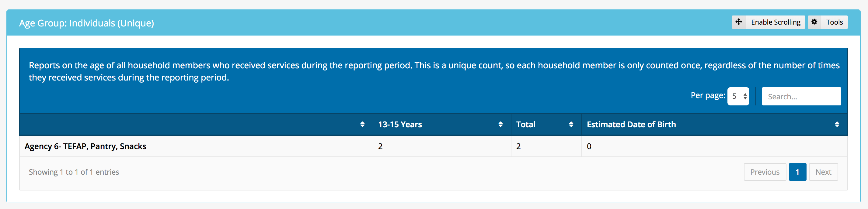Click the Total column header text
This screenshot has width=868, height=209.
(x=526, y=125)
